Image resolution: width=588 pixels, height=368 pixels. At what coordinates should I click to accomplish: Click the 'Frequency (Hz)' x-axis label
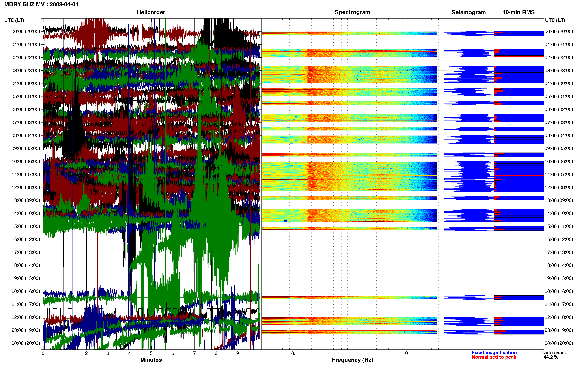(352, 360)
